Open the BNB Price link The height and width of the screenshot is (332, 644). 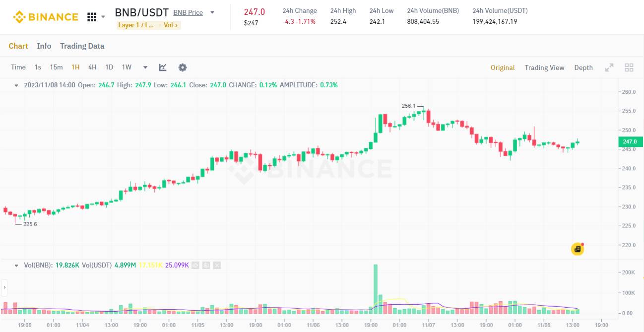pyautogui.click(x=188, y=12)
